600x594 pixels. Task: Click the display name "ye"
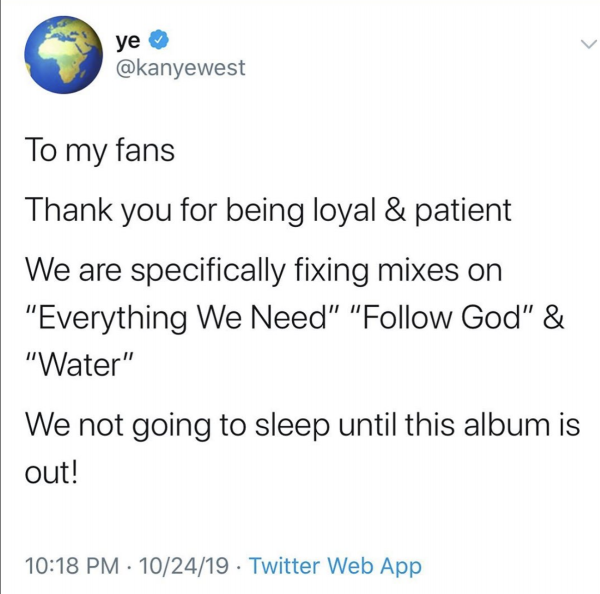click(128, 41)
